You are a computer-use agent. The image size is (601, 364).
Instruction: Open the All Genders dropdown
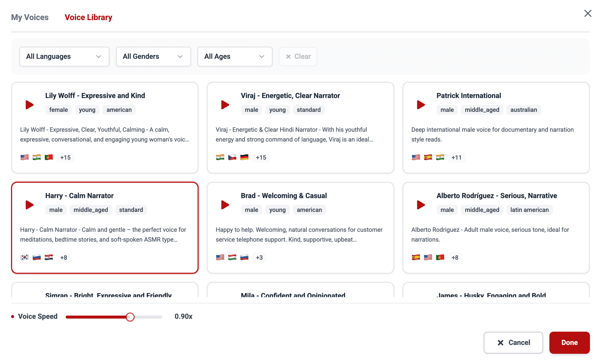click(x=153, y=57)
